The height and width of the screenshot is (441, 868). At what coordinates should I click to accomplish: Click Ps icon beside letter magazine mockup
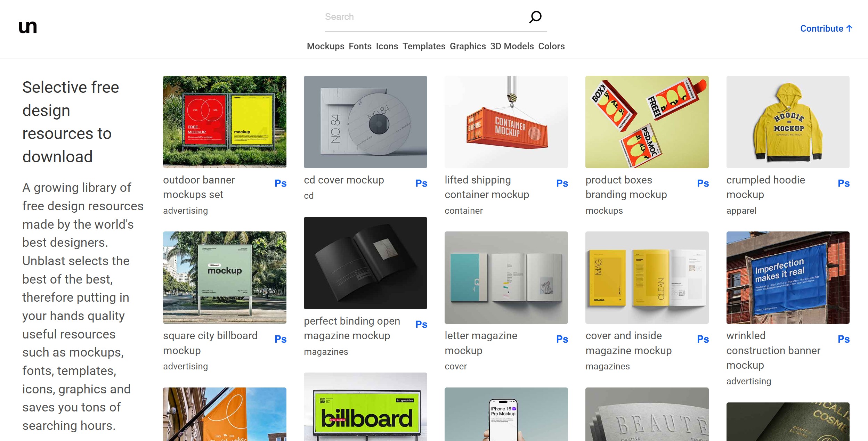coord(562,339)
